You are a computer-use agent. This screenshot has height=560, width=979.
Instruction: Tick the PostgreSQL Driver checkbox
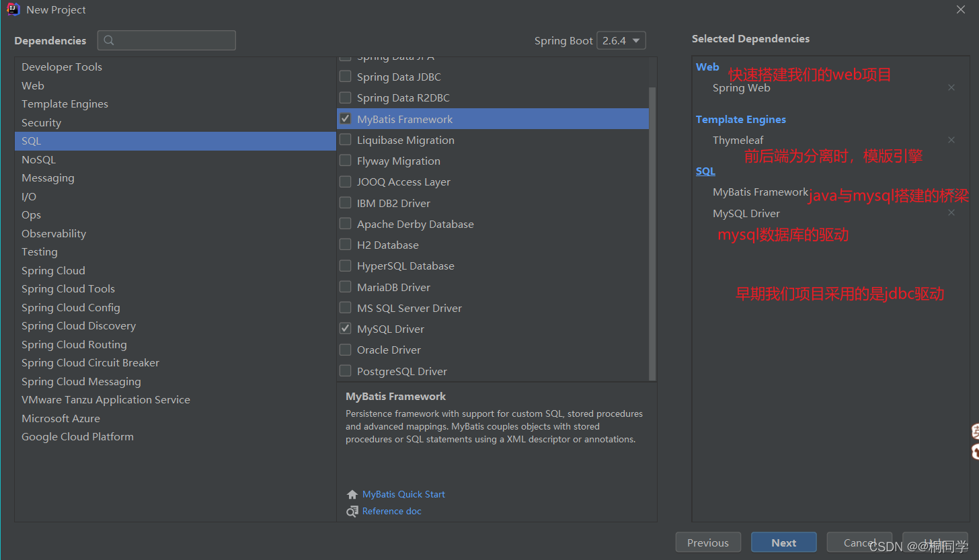pos(345,370)
